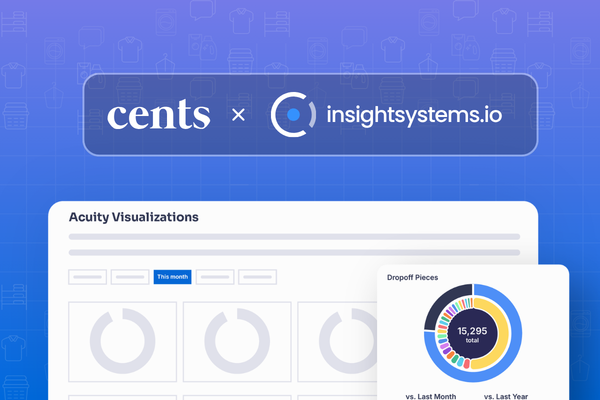Click the insightsystems.io wordmark text
Image resolution: width=600 pixels, height=400 pixels.
click(x=414, y=115)
